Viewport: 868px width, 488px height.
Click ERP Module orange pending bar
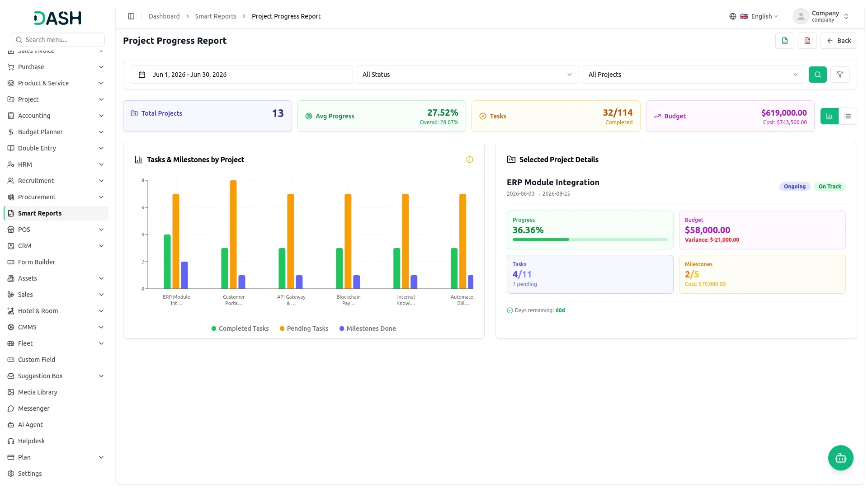[x=176, y=241]
